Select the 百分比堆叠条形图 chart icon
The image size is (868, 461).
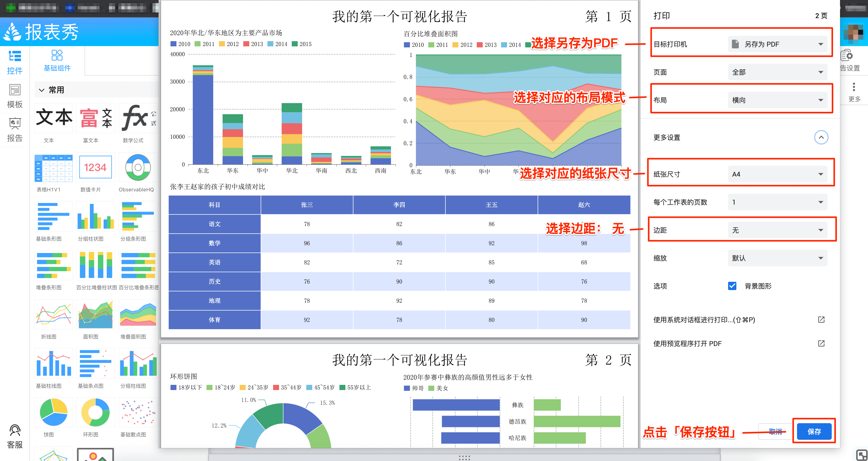(x=138, y=265)
